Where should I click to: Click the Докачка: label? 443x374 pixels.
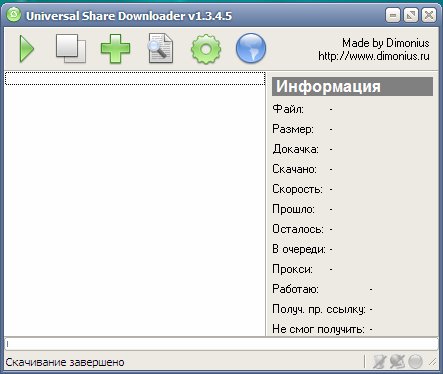(x=295, y=149)
